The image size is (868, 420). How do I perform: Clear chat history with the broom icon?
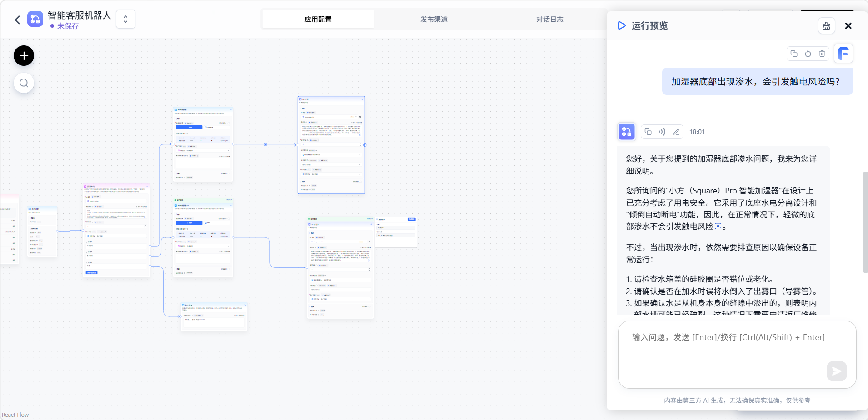826,26
